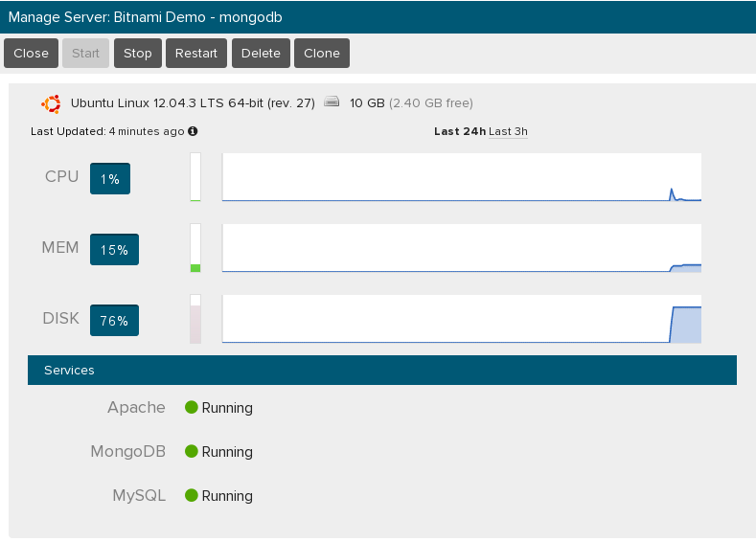Click the Services section header
The image size is (756, 542).
[x=382, y=370]
